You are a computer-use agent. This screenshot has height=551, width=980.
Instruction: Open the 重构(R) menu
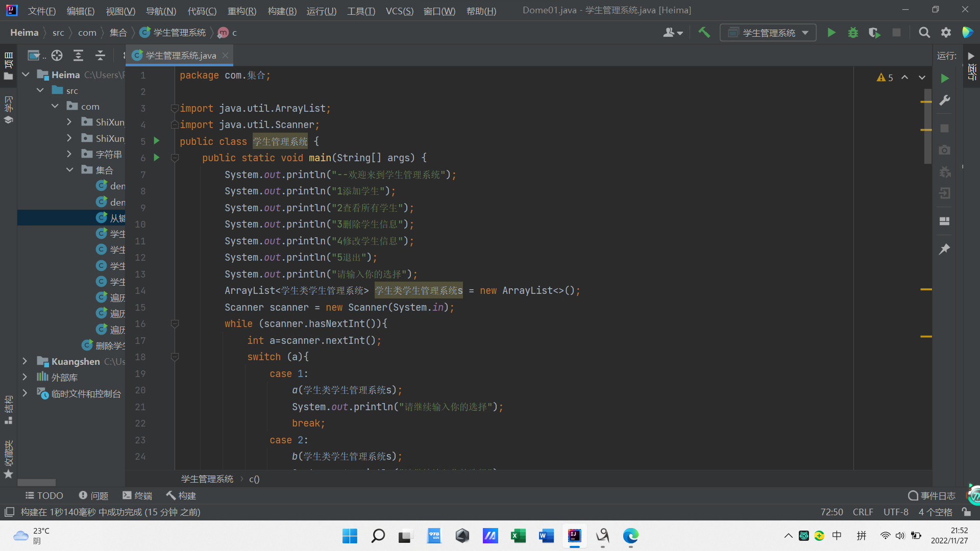click(241, 11)
